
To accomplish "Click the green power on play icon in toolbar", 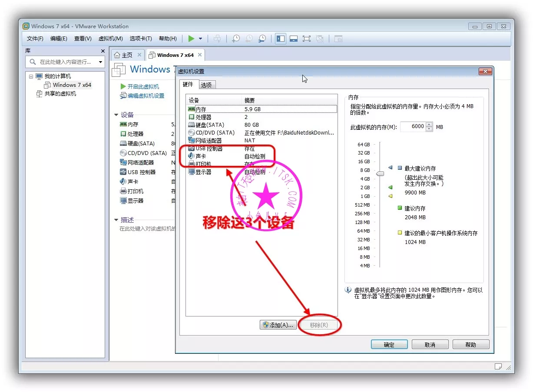I will click(191, 39).
